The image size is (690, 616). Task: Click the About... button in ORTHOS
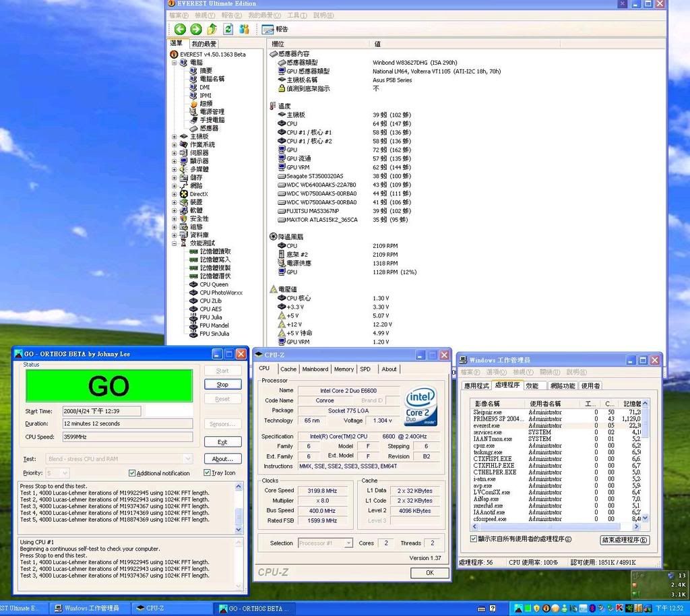(222, 459)
